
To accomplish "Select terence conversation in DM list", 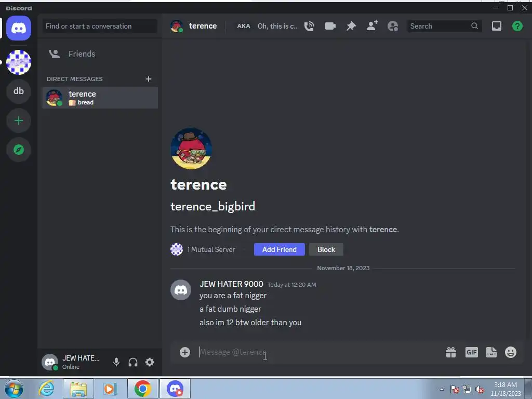I will pos(100,98).
